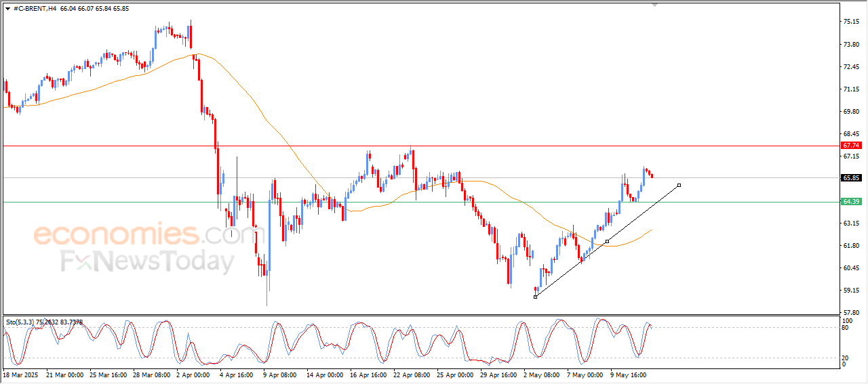Open the dropdown arrow beside #C-BRENT title

(7, 9)
